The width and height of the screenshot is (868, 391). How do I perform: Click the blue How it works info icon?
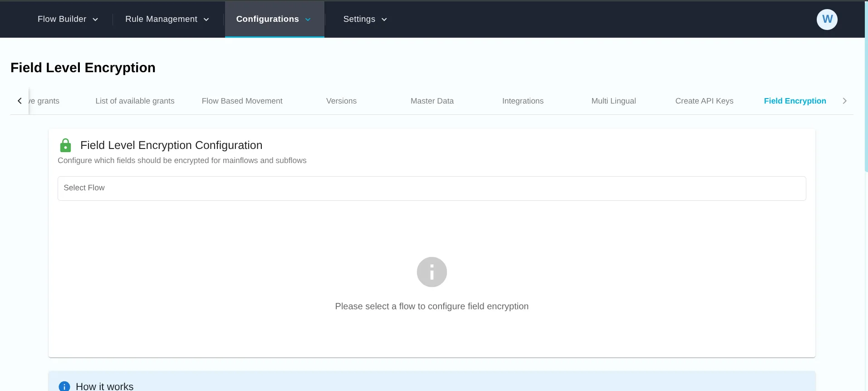tap(64, 386)
